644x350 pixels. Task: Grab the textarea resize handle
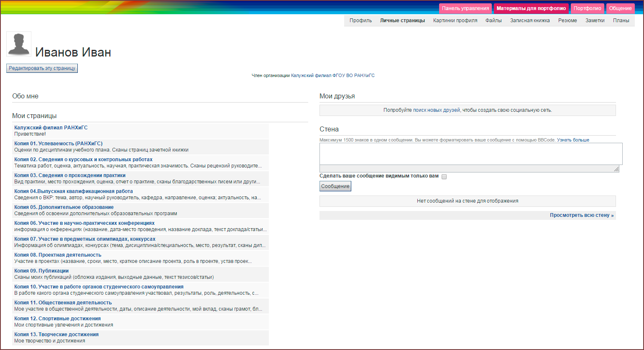pyautogui.click(x=616, y=169)
